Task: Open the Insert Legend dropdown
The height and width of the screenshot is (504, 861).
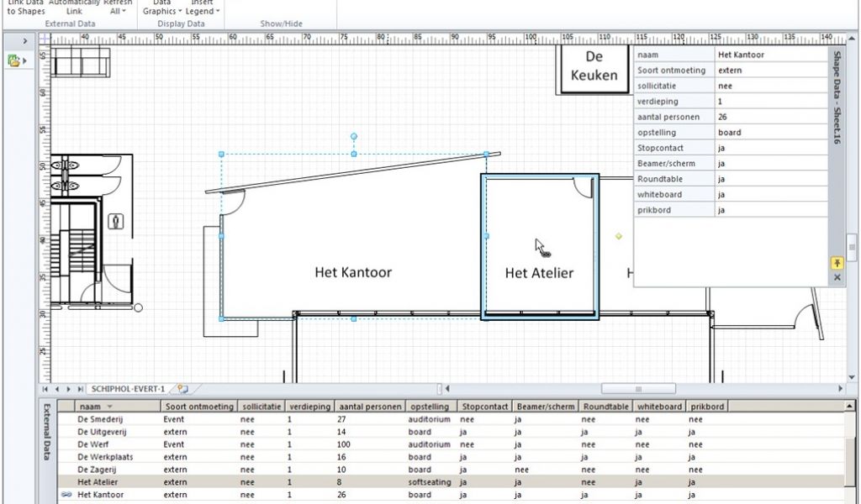Action: [203, 8]
